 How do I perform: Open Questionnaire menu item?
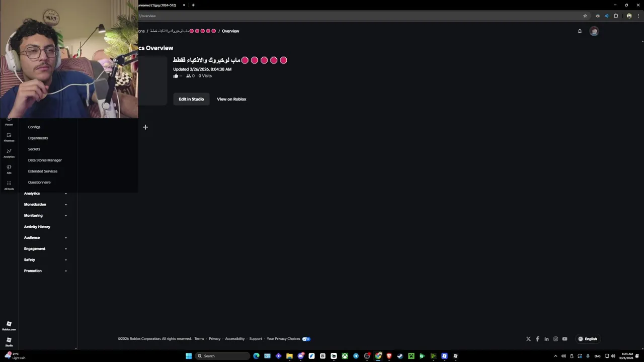coord(39,183)
